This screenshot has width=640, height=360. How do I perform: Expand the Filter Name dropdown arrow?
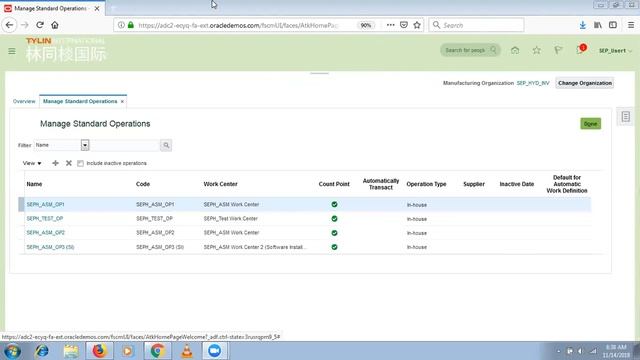tap(84, 145)
